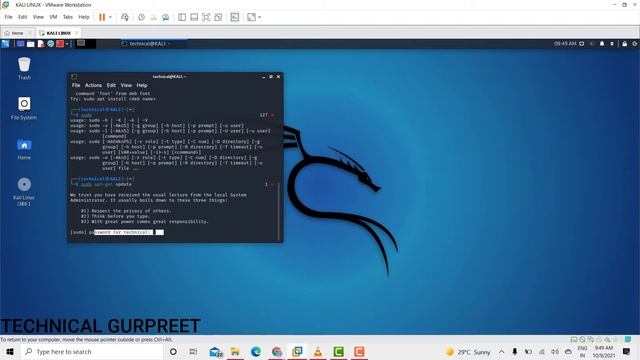Click Windows search box

91,351
